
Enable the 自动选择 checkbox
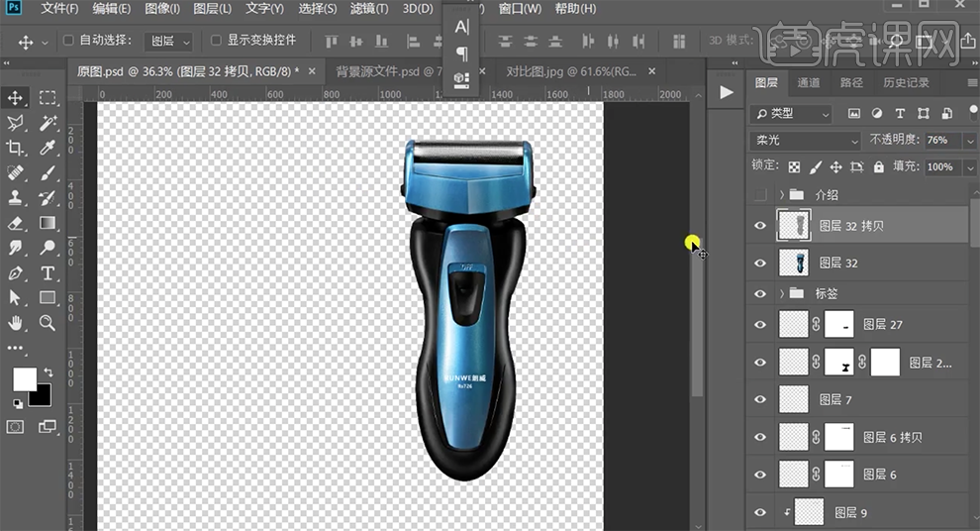tap(68, 40)
